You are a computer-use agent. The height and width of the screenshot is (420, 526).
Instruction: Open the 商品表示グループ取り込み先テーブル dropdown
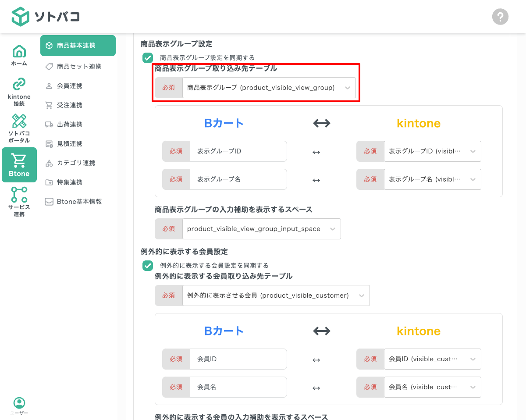(x=270, y=87)
